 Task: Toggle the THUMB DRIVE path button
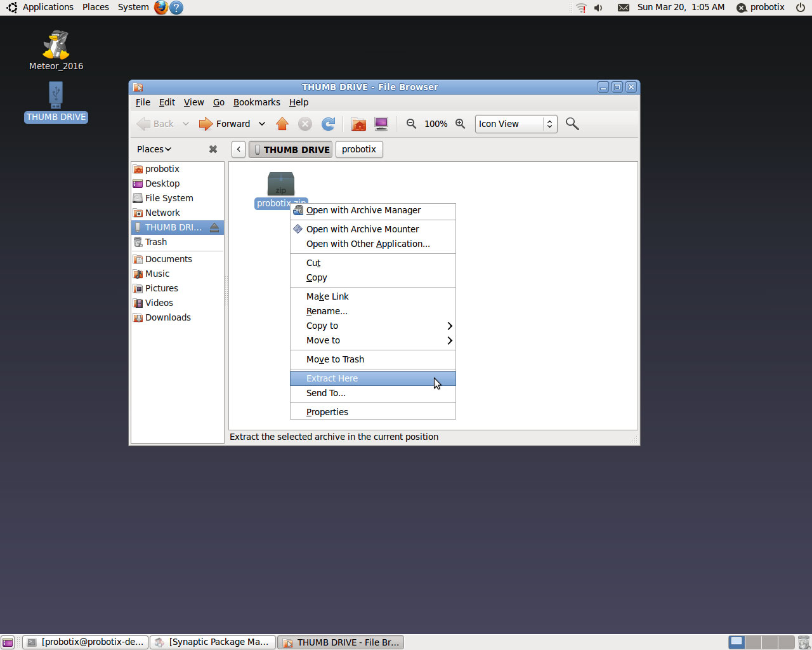click(x=291, y=149)
